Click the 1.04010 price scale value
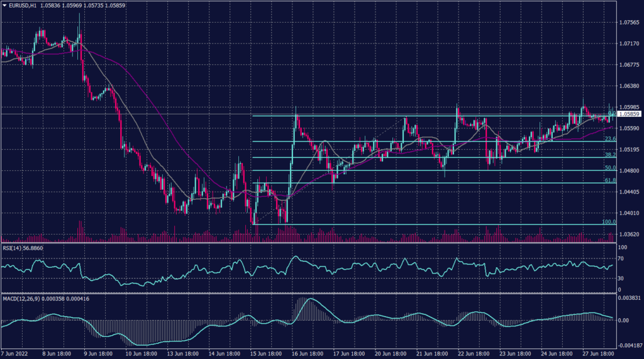The image size is (644, 359). 629,213
